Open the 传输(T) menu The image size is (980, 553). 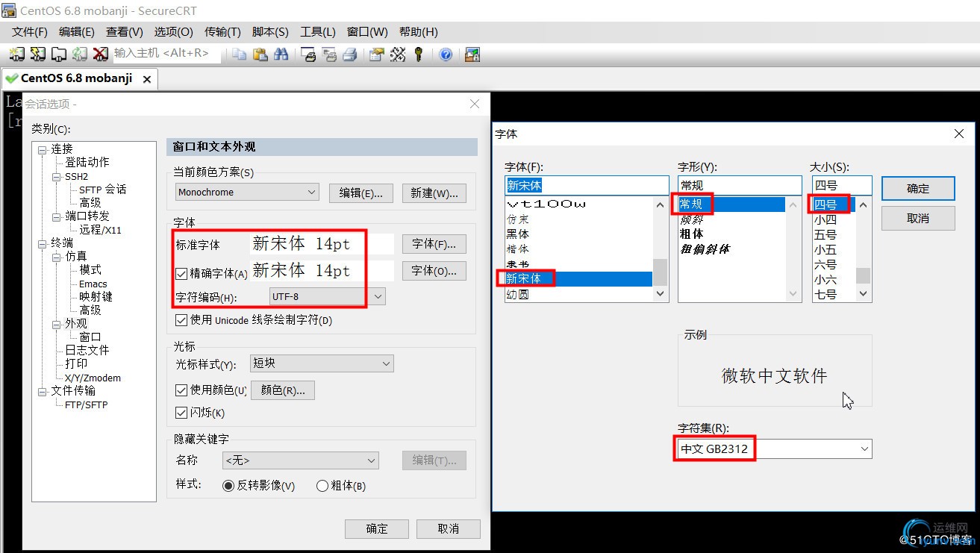click(222, 32)
